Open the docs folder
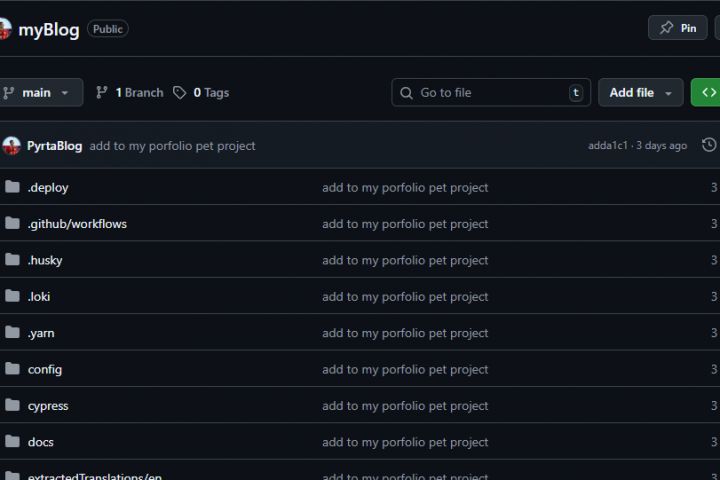 [x=41, y=442]
